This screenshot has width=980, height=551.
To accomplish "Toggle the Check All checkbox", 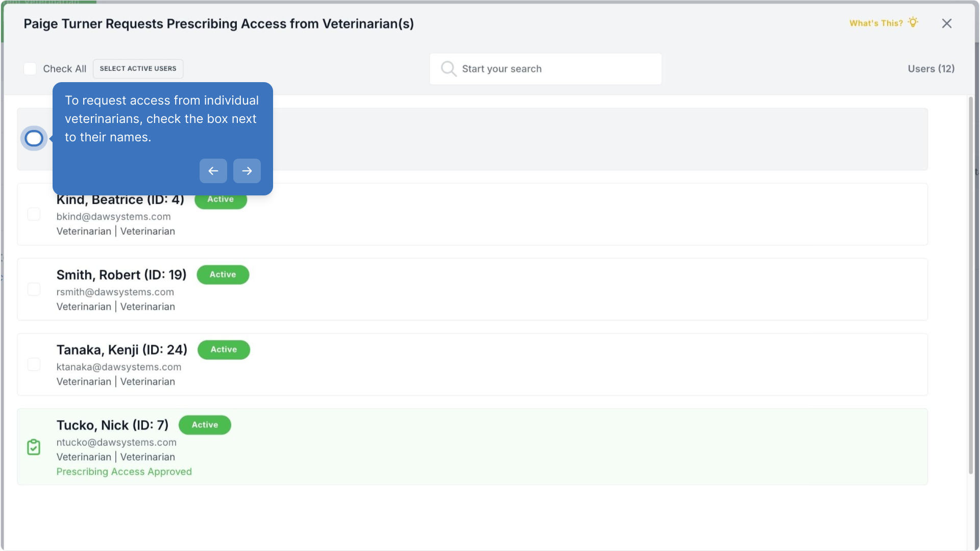I will pos(30,69).
